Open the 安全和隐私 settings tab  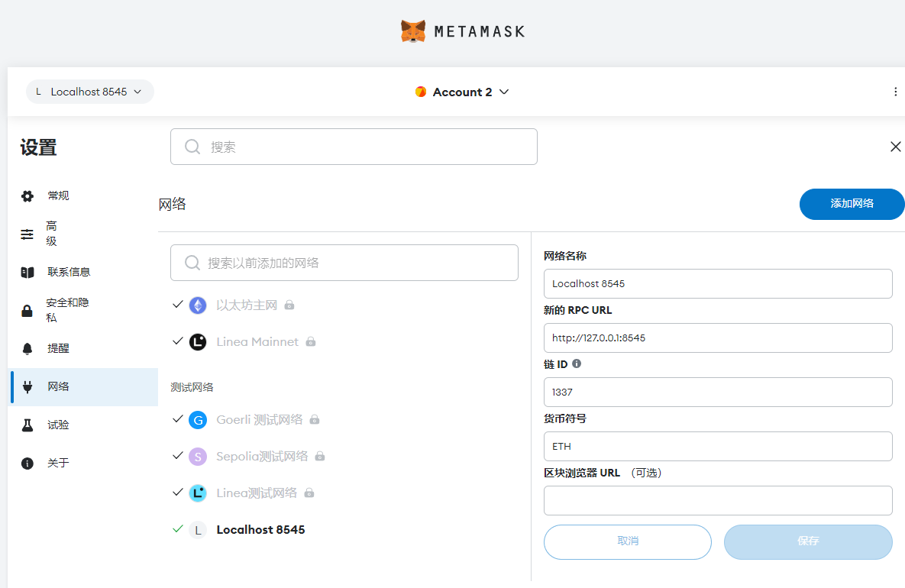pyautogui.click(x=83, y=310)
